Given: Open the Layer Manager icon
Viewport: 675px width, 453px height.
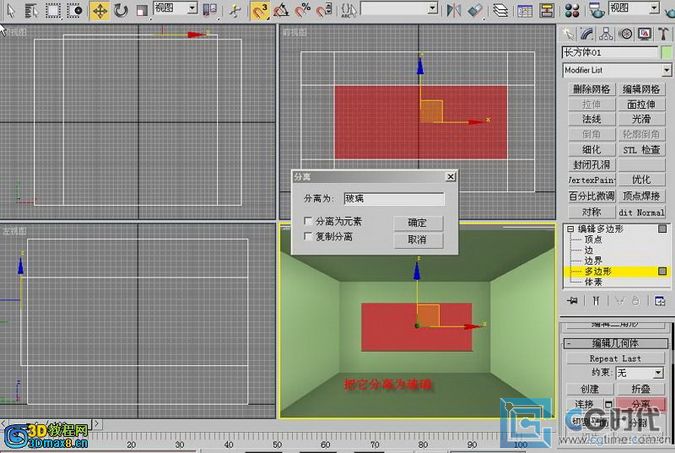Looking at the screenshot, I should coord(500,10).
